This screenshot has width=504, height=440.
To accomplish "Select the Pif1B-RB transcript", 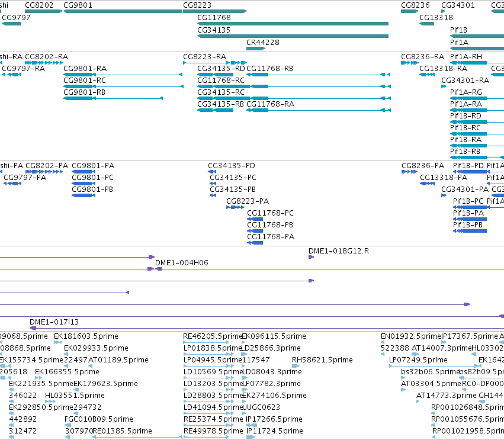I will point(477,158).
